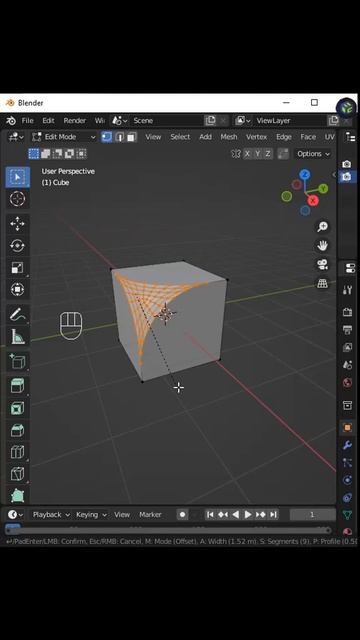
Task: Open the Object Data green triangle tab
Action: pyautogui.click(x=347, y=515)
